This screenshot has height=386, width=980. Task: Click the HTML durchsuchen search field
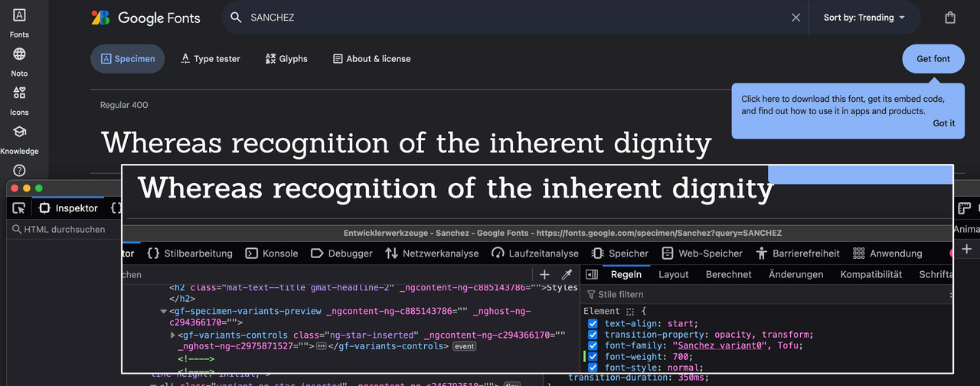tap(65, 229)
